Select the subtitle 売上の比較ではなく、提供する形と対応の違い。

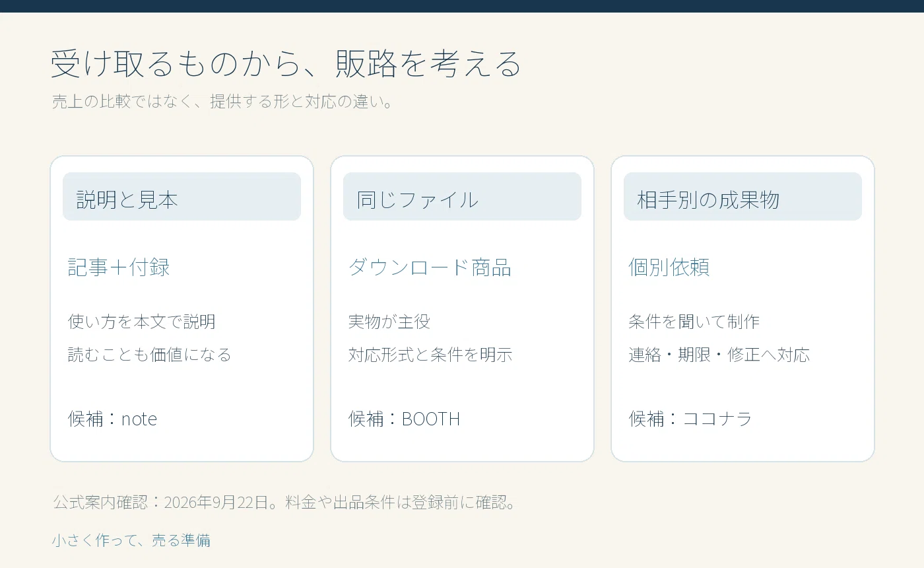pos(223,102)
